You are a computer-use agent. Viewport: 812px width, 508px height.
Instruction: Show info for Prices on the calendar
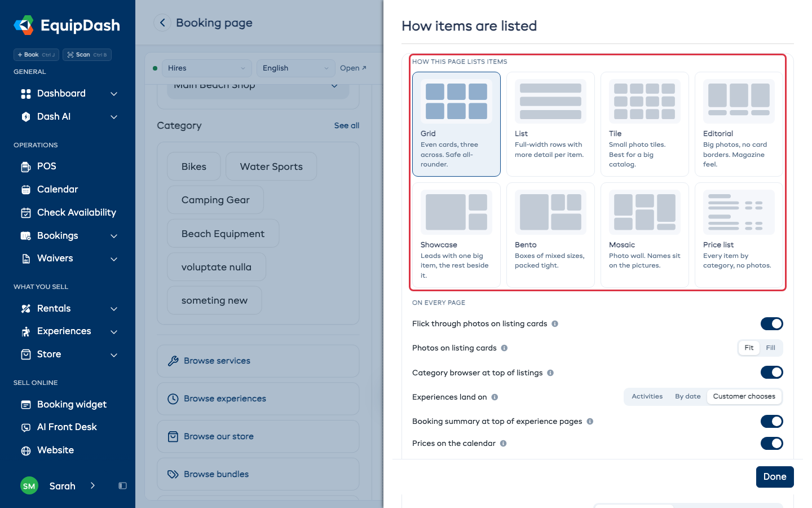pyautogui.click(x=504, y=444)
